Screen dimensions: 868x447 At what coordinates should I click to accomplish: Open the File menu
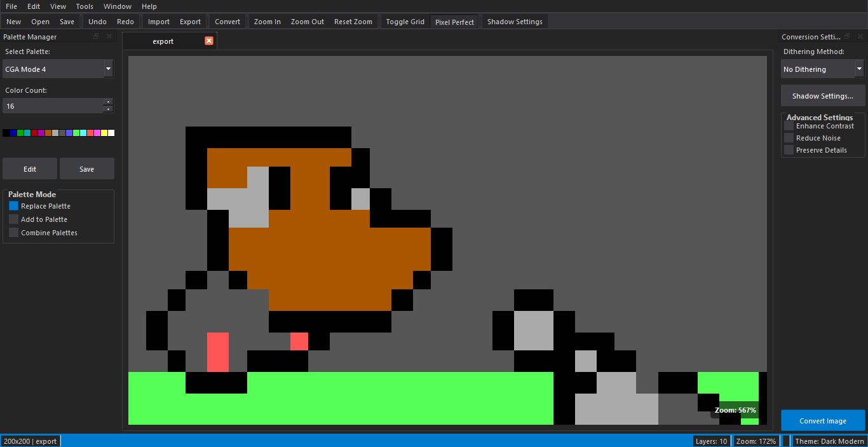11,6
